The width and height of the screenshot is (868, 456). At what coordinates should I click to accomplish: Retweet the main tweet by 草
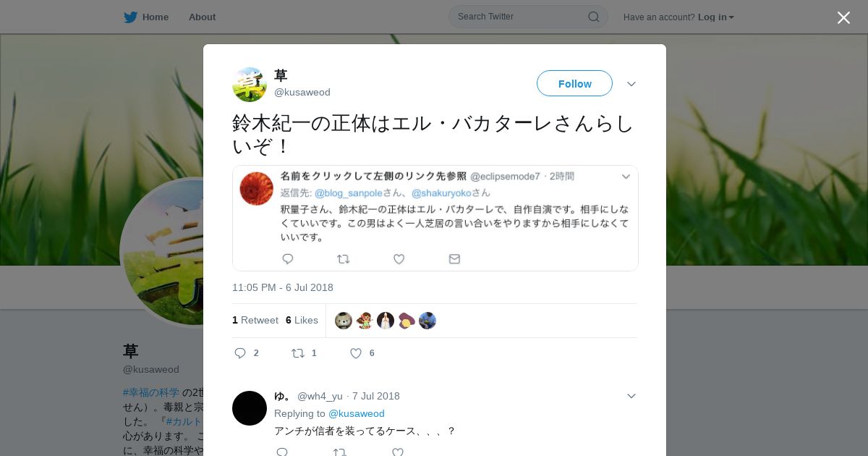click(x=297, y=353)
